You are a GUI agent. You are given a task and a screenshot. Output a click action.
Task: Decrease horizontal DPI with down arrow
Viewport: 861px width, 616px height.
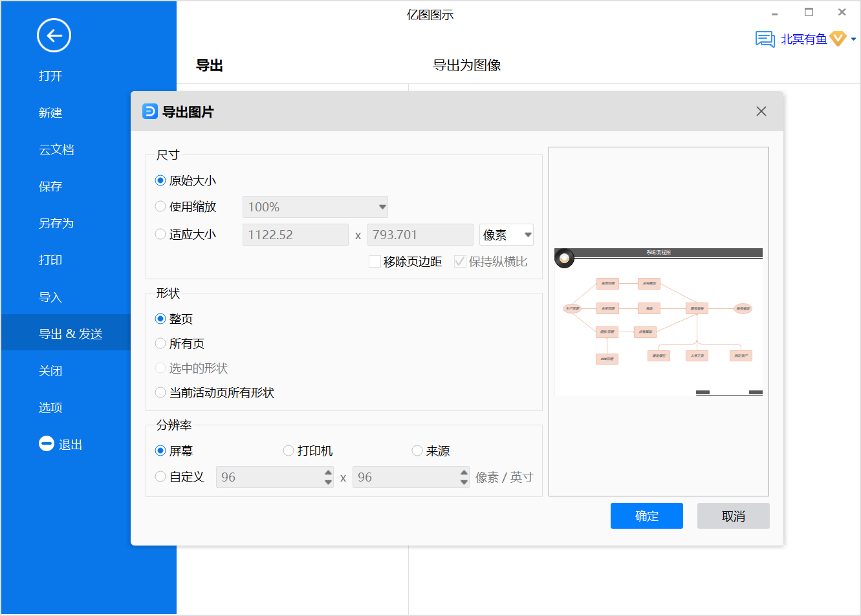[x=328, y=482]
